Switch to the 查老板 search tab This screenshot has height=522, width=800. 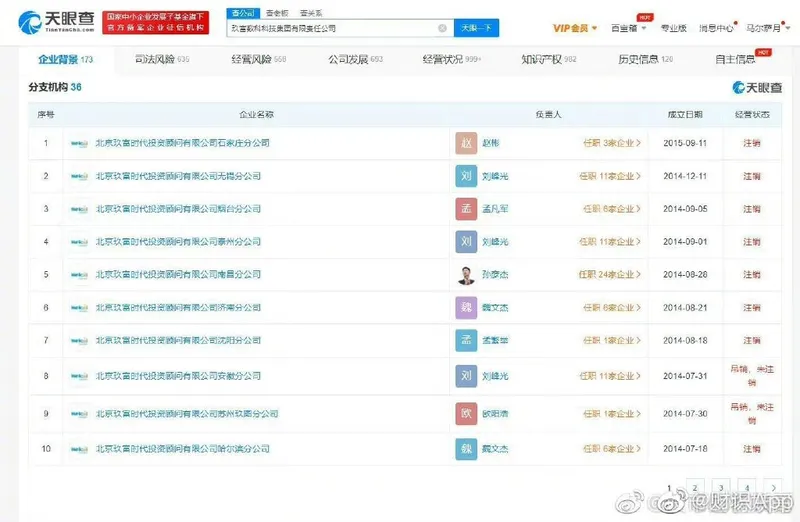point(277,13)
